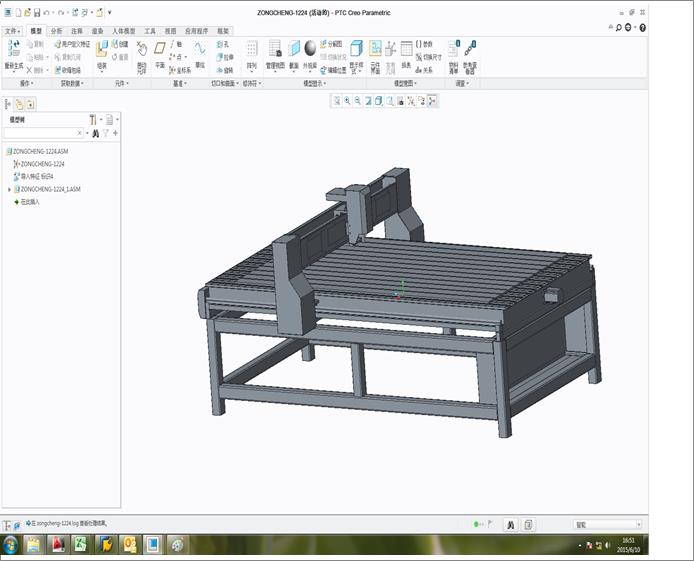Expand the ZONGCHENG-1224_1.ASM tree node
The image size is (694, 561).
pos(10,189)
